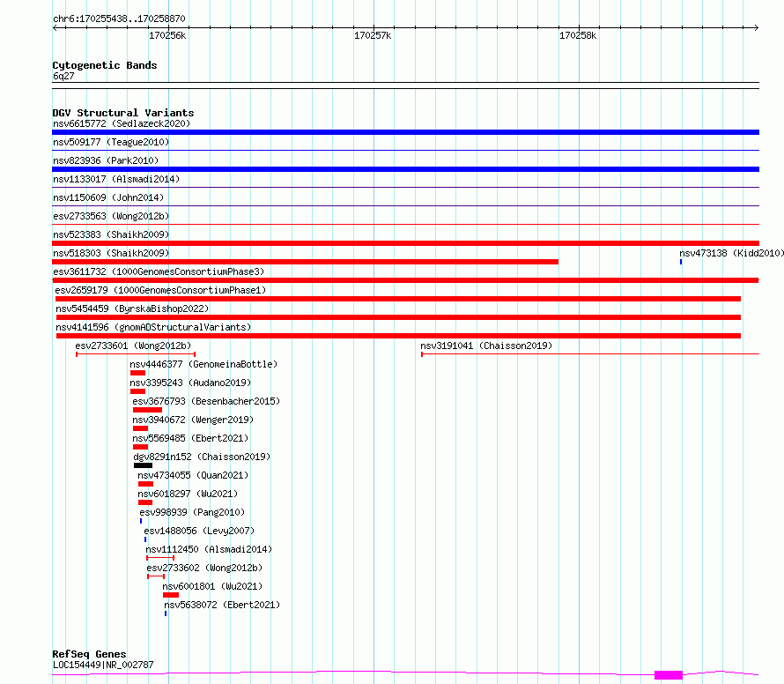Select esv3611732 (1000GenomesConsortiumPhase3) label
784x684 pixels.
[159, 271]
